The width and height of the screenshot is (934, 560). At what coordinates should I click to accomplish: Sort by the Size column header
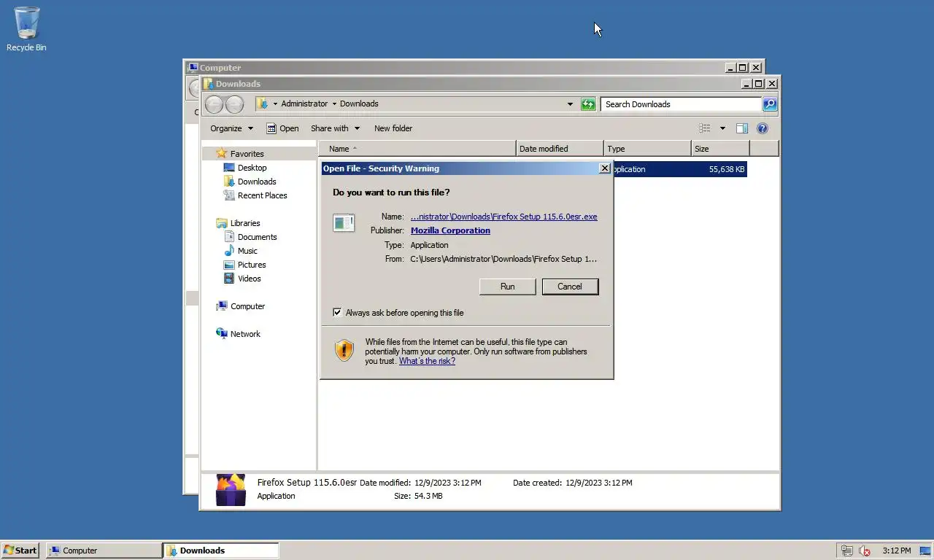click(720, 149)
